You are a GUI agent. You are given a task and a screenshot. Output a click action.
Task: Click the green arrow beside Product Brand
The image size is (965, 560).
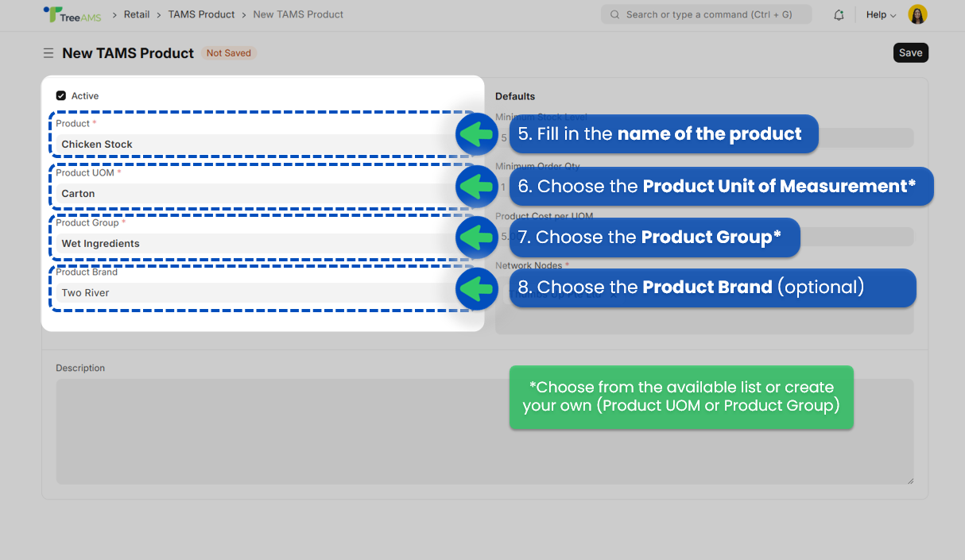pyautogui.click(x=476, y=288)
